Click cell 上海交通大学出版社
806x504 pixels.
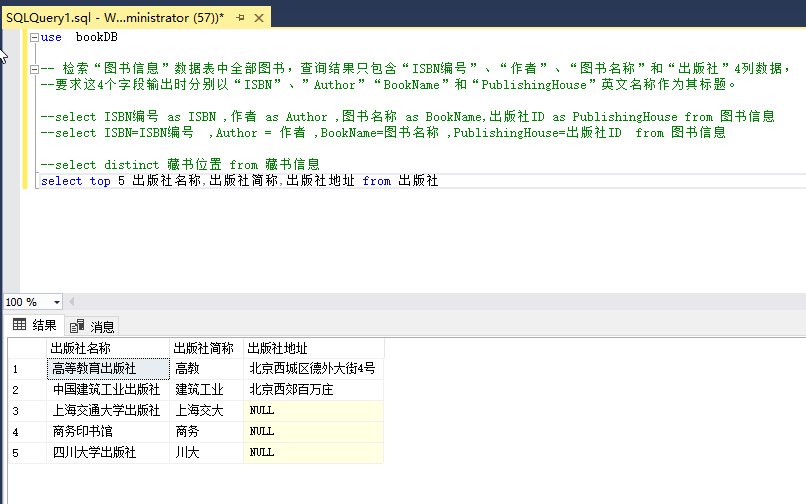click(x=108, y=411)
